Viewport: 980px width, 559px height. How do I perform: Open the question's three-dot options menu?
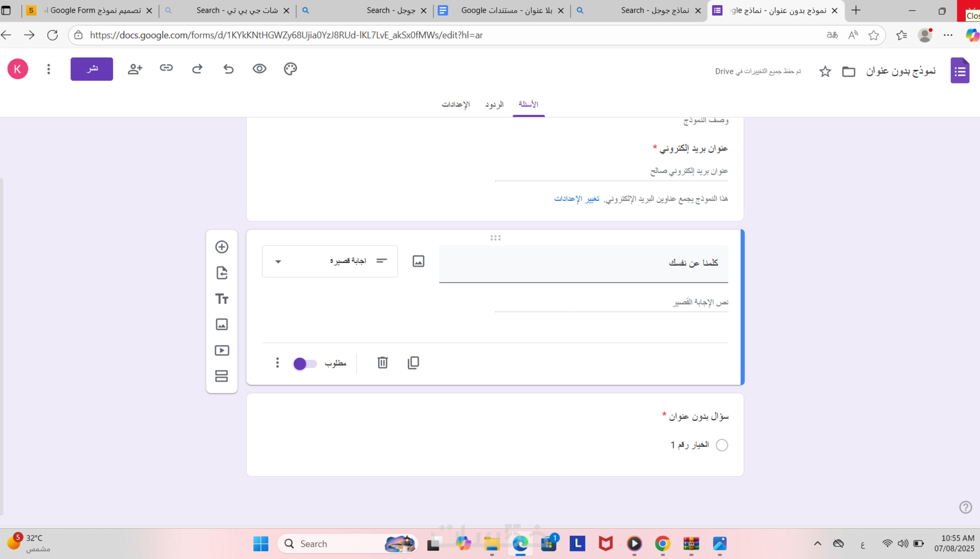(277, 362)
